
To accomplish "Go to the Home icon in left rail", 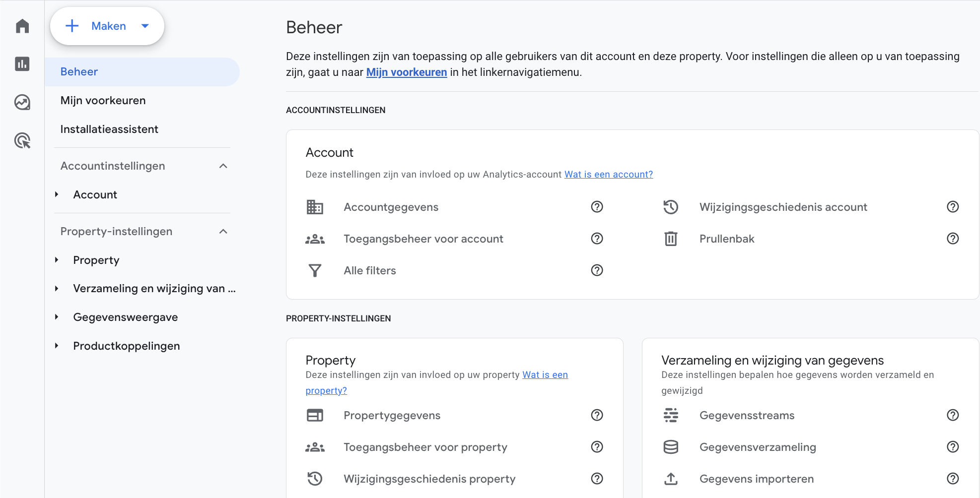I will pos(22,26).
